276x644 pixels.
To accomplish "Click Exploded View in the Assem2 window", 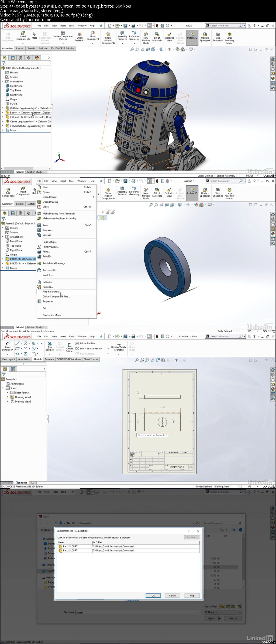I will click(x=169, y=192).
